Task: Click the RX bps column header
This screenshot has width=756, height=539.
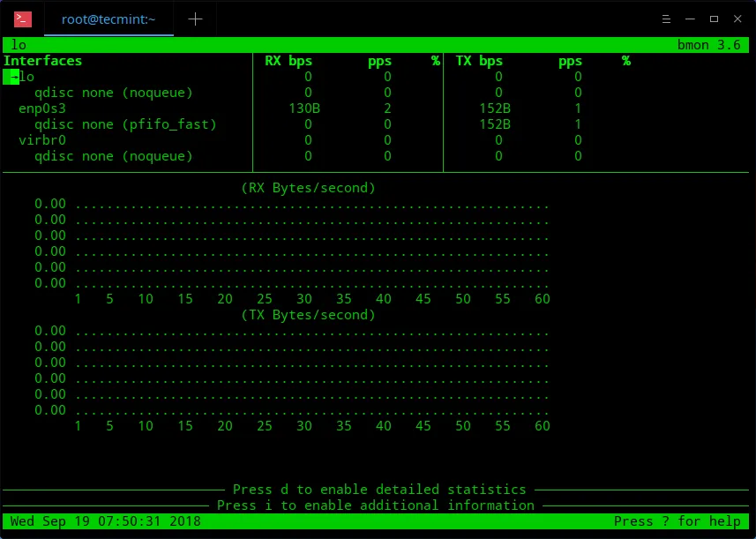Action: pos(288,61)
